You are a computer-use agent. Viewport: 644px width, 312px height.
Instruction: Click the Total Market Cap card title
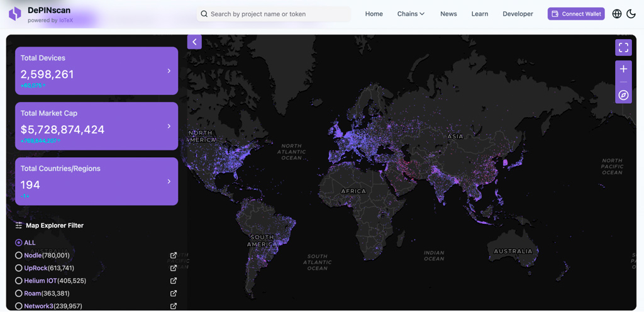pos(49,113)
